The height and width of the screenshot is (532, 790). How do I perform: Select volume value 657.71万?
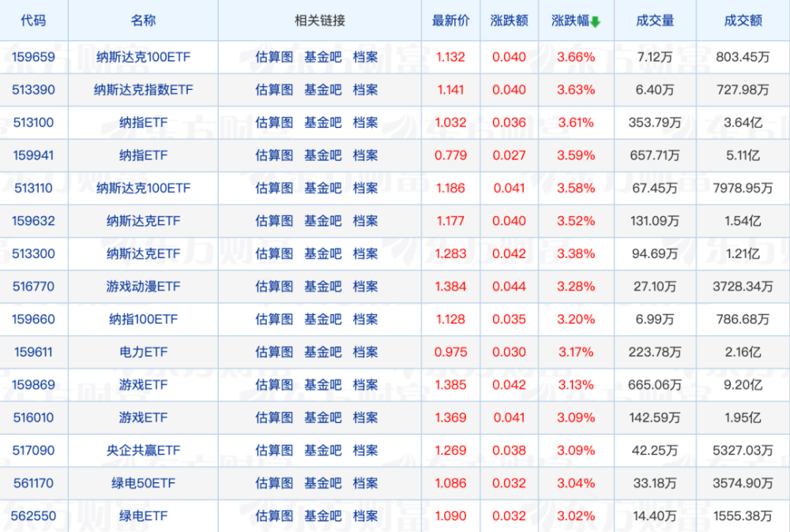tap(654, 155)
